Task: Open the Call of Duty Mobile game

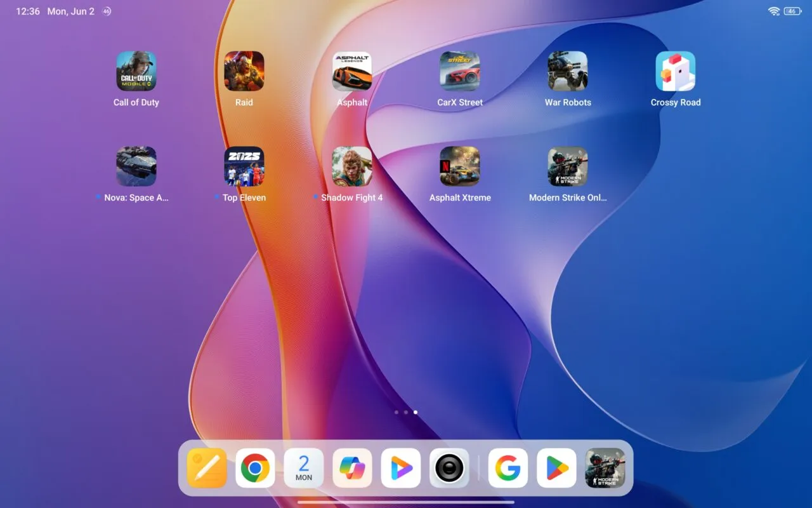Action: [x=136, y=71]
